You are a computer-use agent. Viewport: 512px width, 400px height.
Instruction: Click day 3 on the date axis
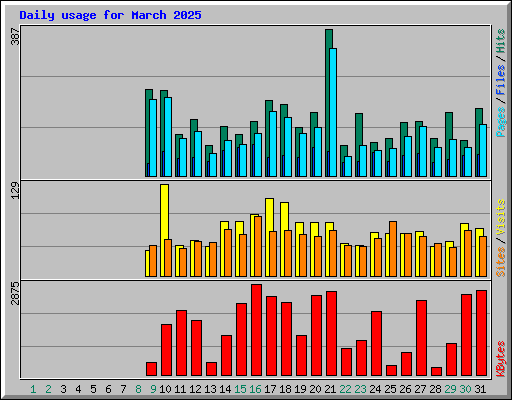[63, 389]
